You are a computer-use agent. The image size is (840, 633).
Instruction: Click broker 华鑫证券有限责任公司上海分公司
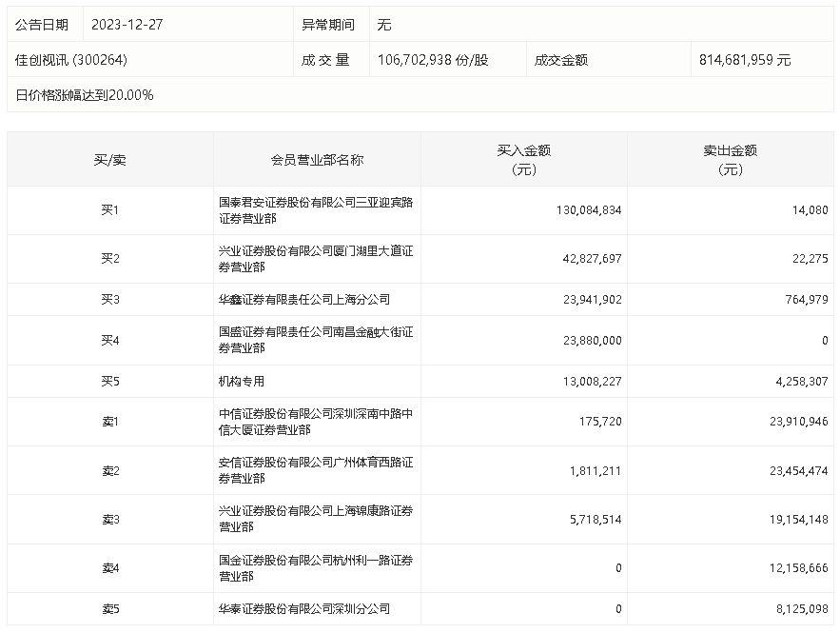[x=304, y=299]
